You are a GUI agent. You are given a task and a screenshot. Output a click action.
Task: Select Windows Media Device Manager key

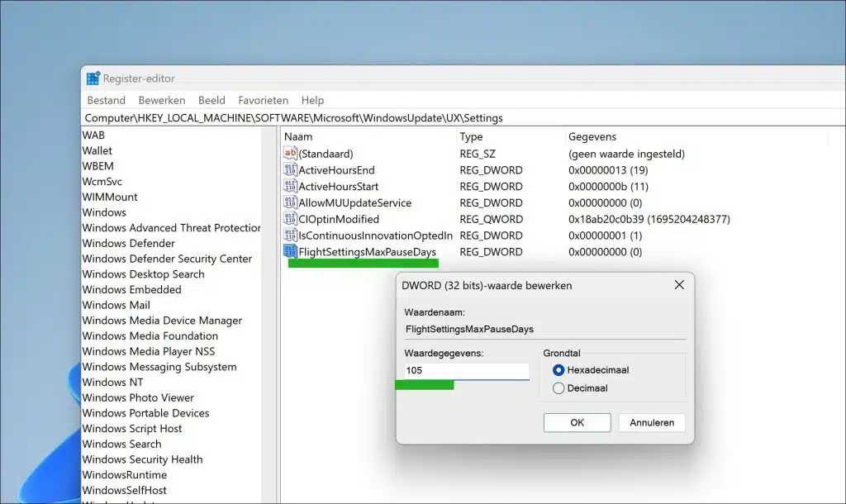(162, 321)
